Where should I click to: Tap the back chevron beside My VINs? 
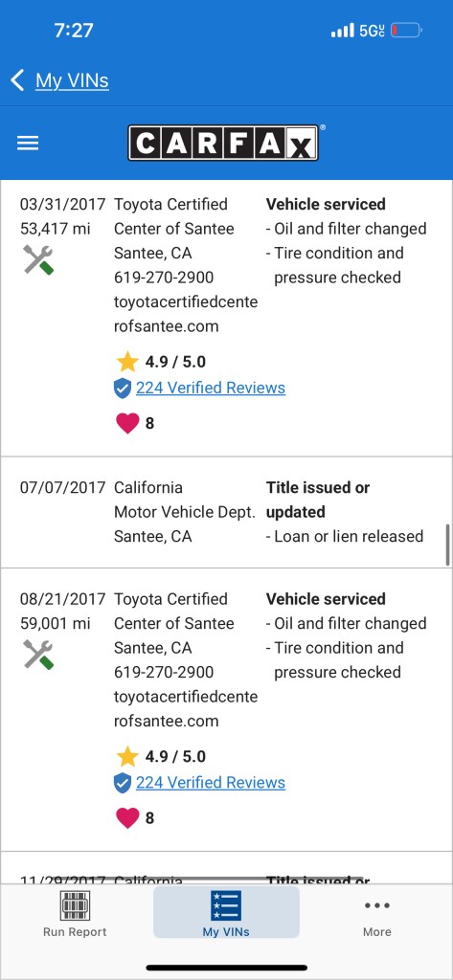pos(17,80)
